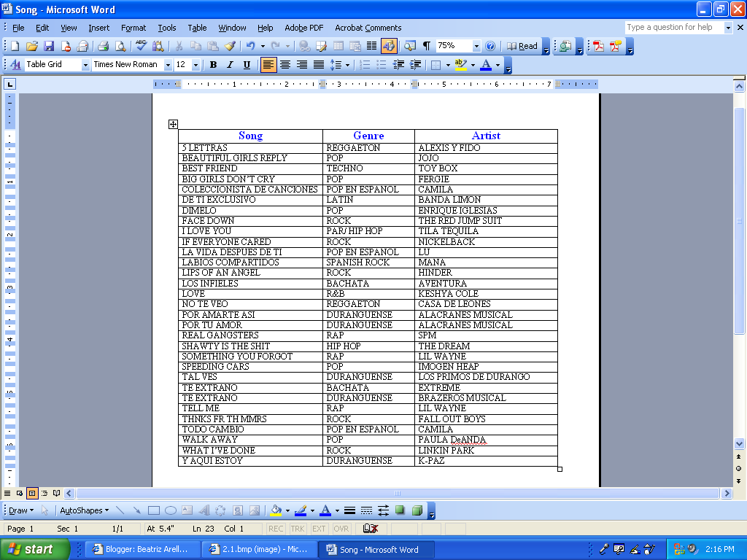Open the Font dropdown Times New Roman
The width and height of the screenshot is (747, 560).
pyautogui.click(x=168, y=65)
